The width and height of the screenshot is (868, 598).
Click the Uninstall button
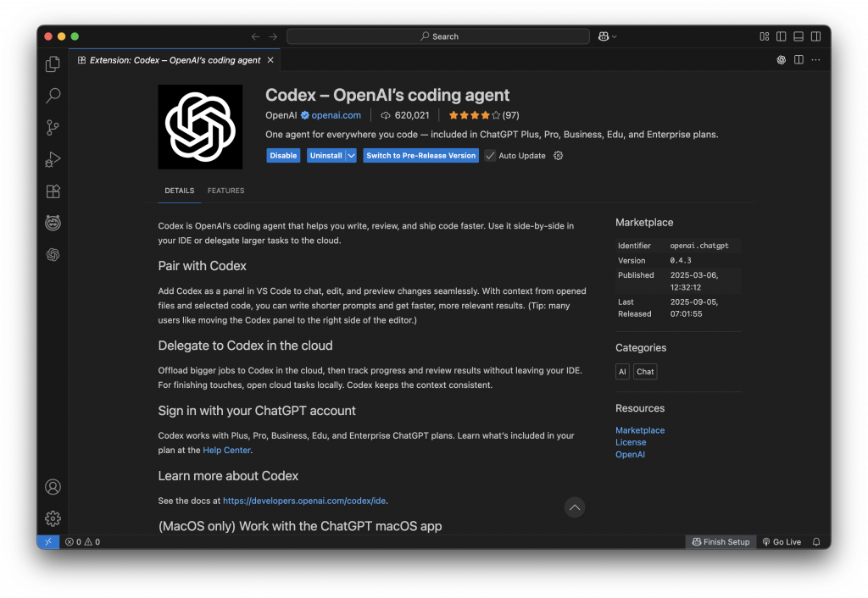[326, 156]
